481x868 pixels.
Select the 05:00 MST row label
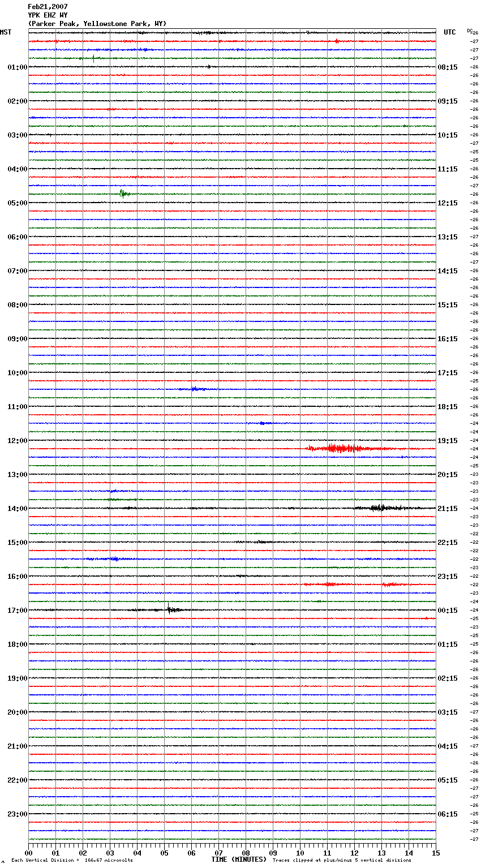pyautogui.click(x=17, y=203)
